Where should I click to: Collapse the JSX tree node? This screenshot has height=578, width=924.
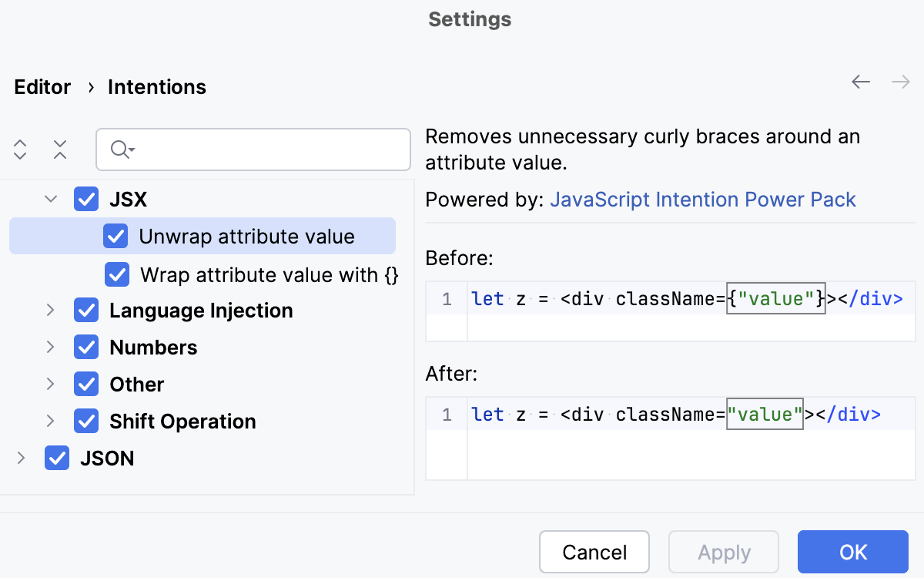click(51, 200)
